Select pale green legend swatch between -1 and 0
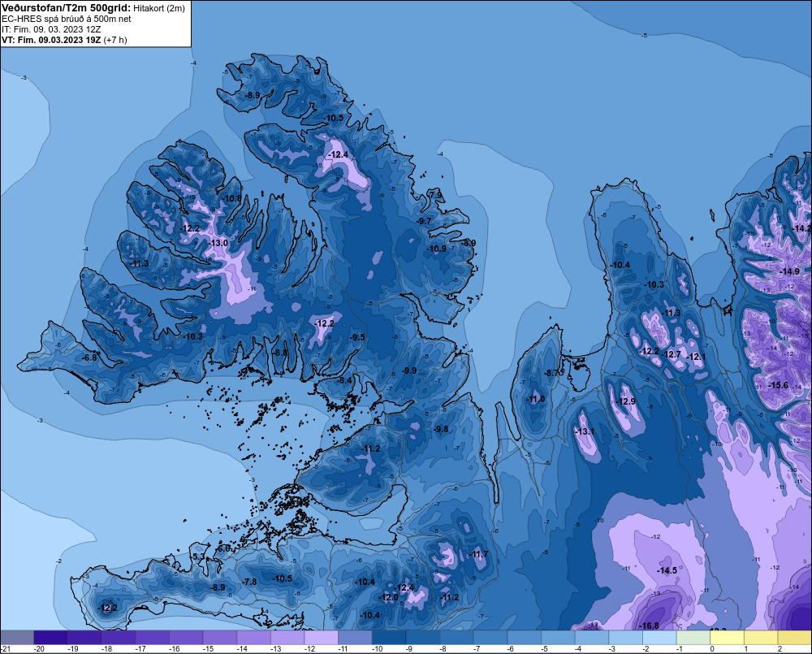The image size is (812, 654). point(693,637)
